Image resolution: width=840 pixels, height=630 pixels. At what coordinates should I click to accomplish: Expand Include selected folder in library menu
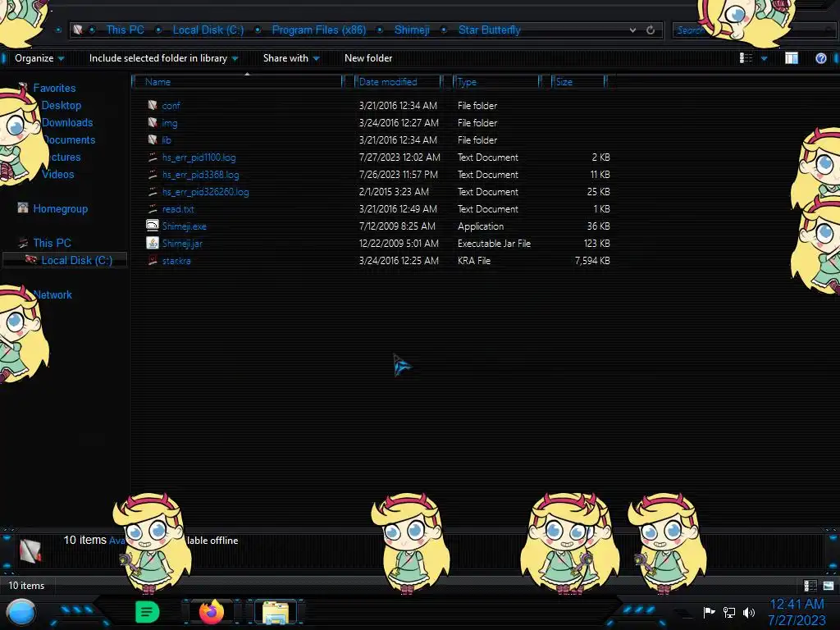coord(163,58)
